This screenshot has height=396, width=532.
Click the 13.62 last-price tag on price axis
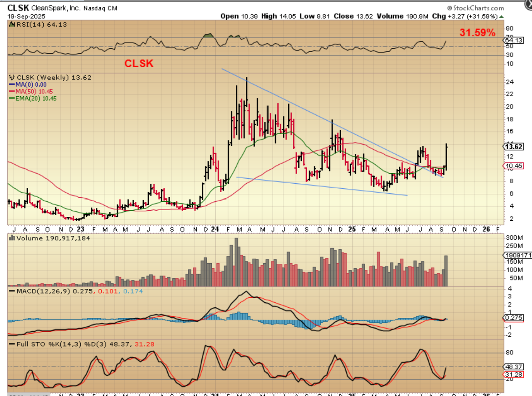(x=514, y=146)
